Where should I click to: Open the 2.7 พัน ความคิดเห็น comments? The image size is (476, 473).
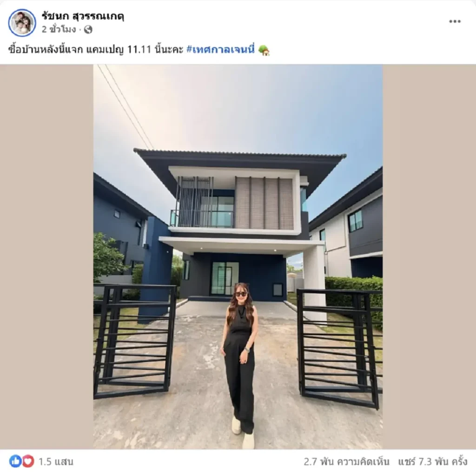click(x=346, y=461)
